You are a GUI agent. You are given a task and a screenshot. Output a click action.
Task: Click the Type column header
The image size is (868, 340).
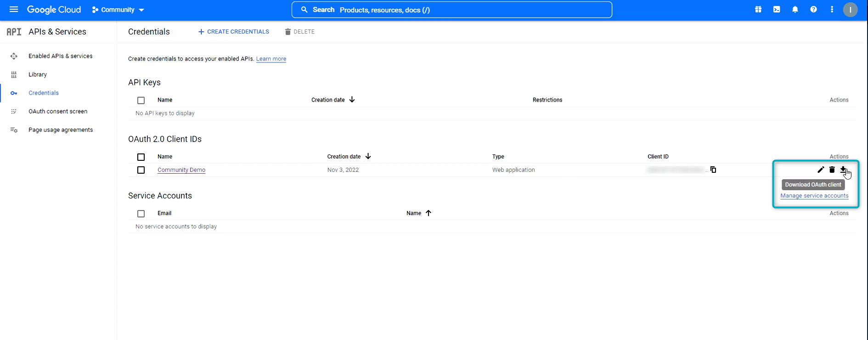pyautogui.click(x=498, y=157)
